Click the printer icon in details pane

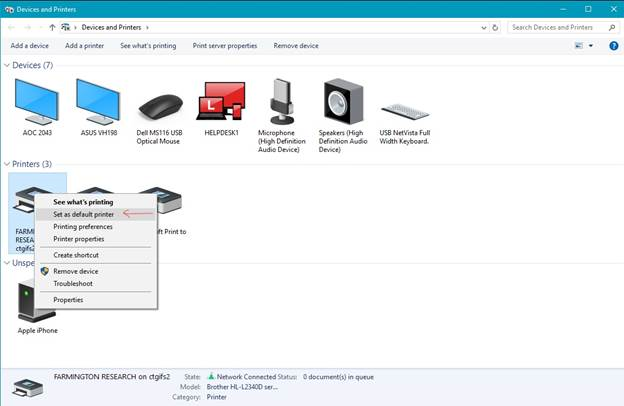[x=27, y=388]
